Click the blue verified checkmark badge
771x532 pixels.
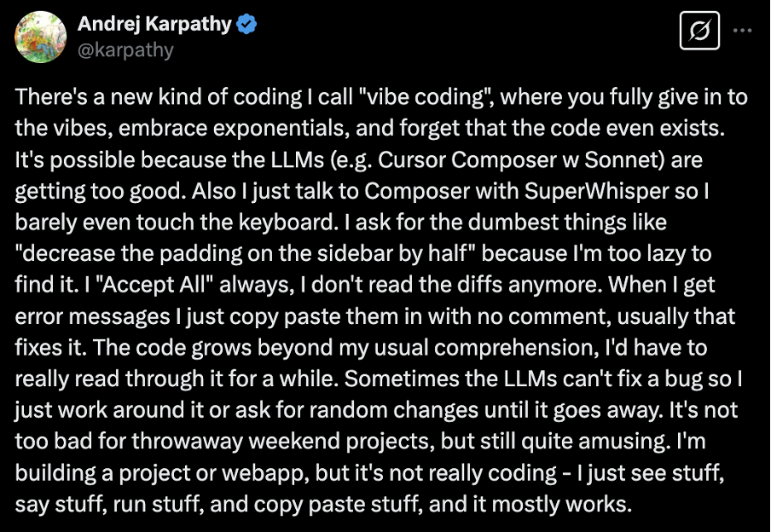point(246,24)
